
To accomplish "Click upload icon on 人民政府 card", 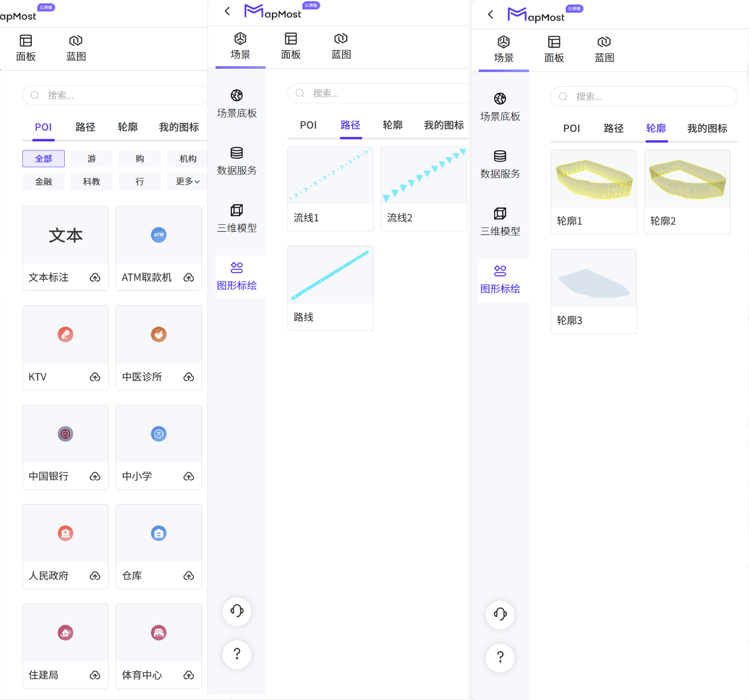I will [x=95, y=576].
